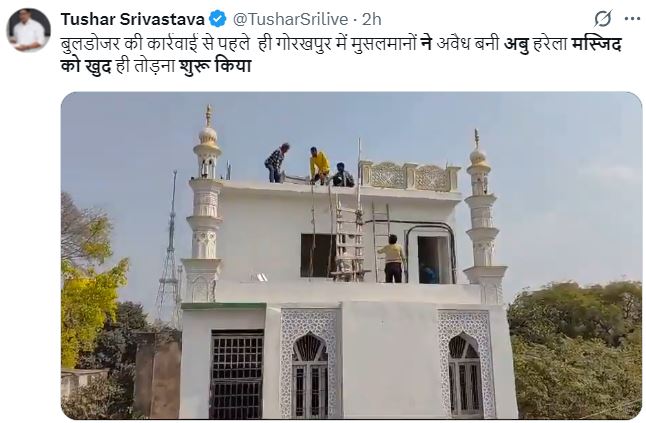Click the blue verified badge
Viewport: 646px width, 423px height.
tap(218, 19)
